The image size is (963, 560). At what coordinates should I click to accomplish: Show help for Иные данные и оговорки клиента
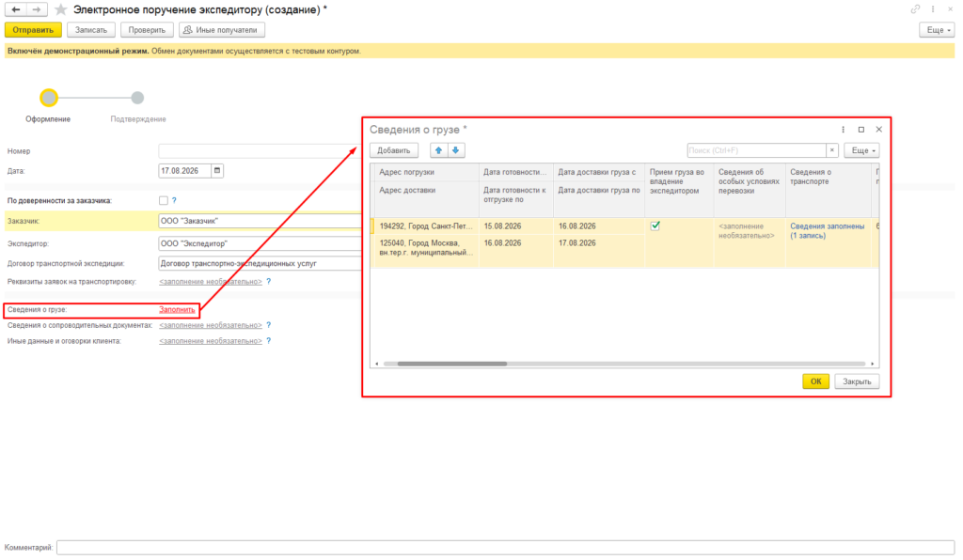coord(268,341)
